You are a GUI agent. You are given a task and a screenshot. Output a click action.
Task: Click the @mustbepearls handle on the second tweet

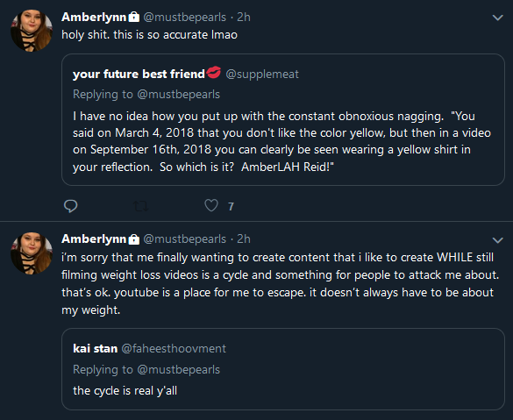[x=184, y=239]
